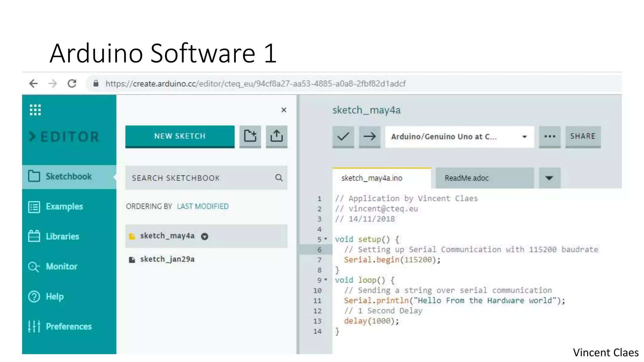Upload the sketch with the arrow button
Screen dimensions: 644x362
tap(369, 137)
